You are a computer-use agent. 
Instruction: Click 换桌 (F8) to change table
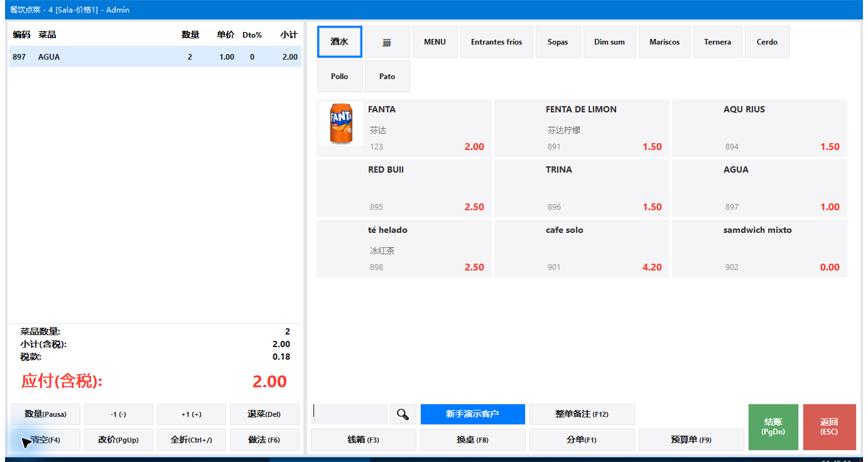[473, 440]
